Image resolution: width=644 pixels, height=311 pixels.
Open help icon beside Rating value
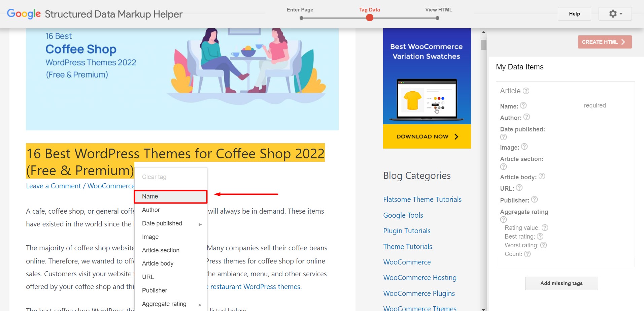545,228
